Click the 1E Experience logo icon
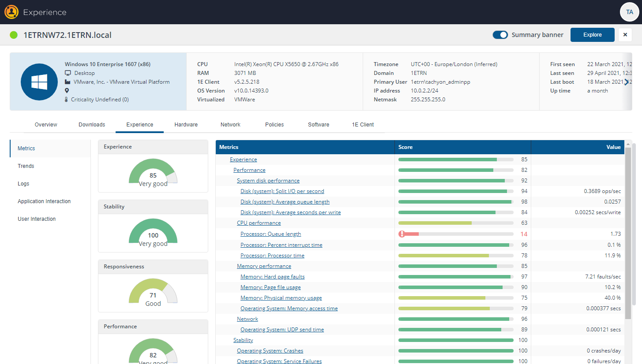Viewport: 642px width, 364px height. (x=11, y=12)
